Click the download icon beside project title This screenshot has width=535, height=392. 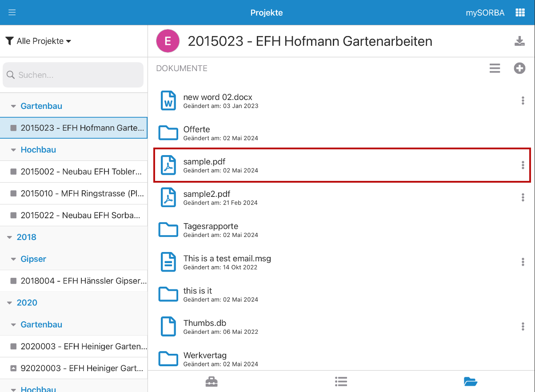coord(519,41)
